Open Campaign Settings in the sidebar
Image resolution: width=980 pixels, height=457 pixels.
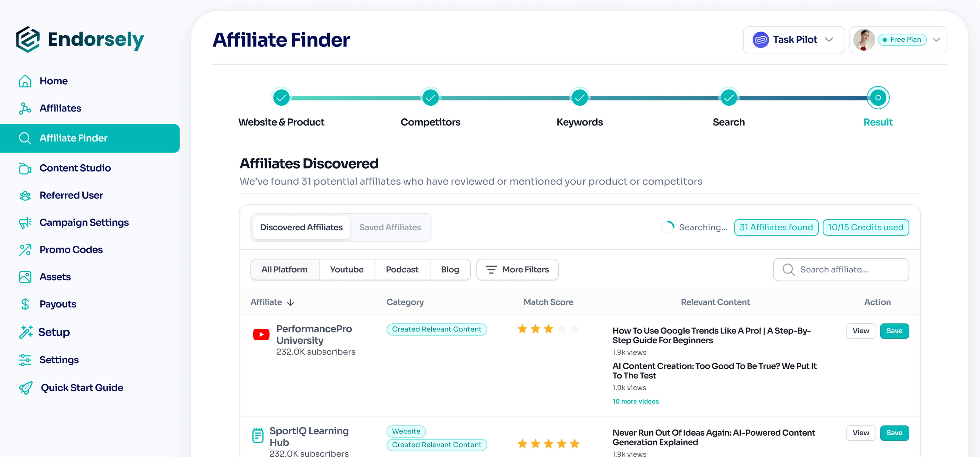[x=84, y=222]
